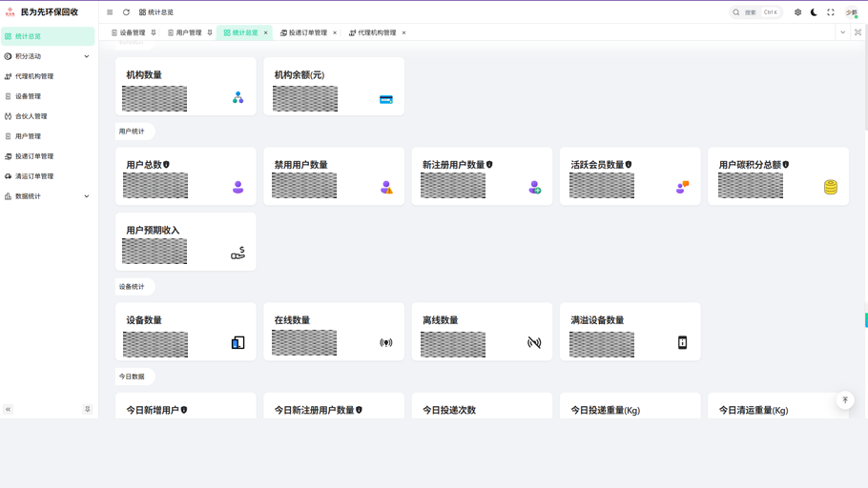
Task: Open the settings gear icon
Action: 797,12
